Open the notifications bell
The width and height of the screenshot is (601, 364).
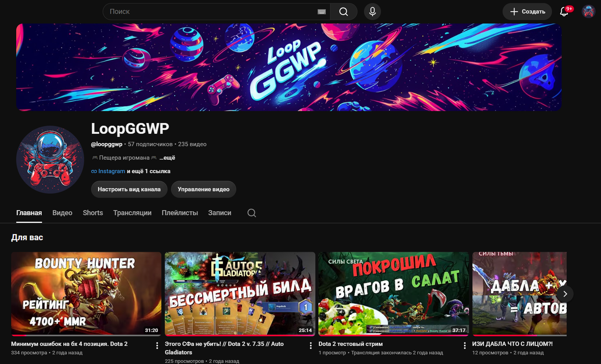tap(564, 12)
